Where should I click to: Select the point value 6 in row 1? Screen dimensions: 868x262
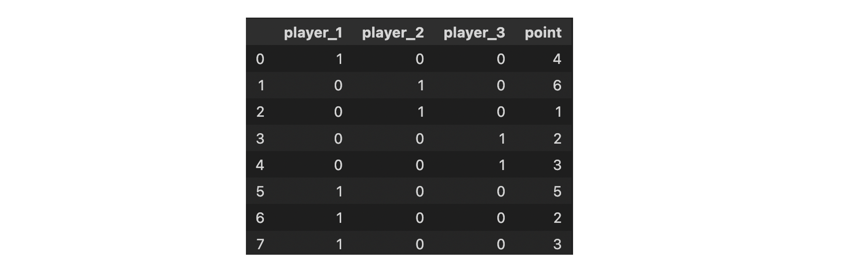557,85
